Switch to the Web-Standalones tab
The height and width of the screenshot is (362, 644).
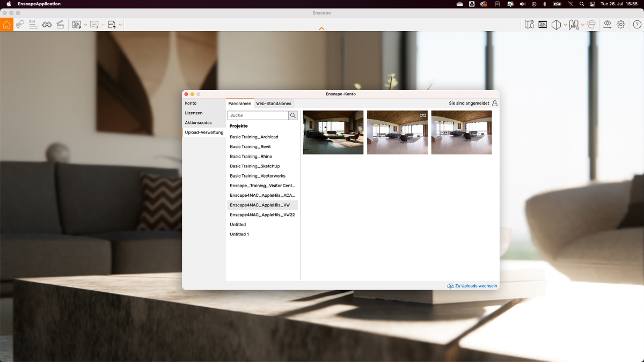pos(274,104)
